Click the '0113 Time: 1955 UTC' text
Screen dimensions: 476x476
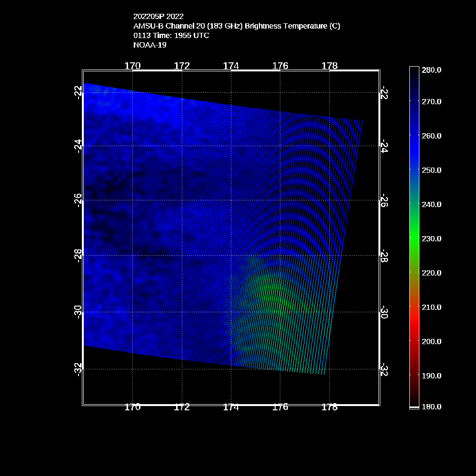coord(171,36)
